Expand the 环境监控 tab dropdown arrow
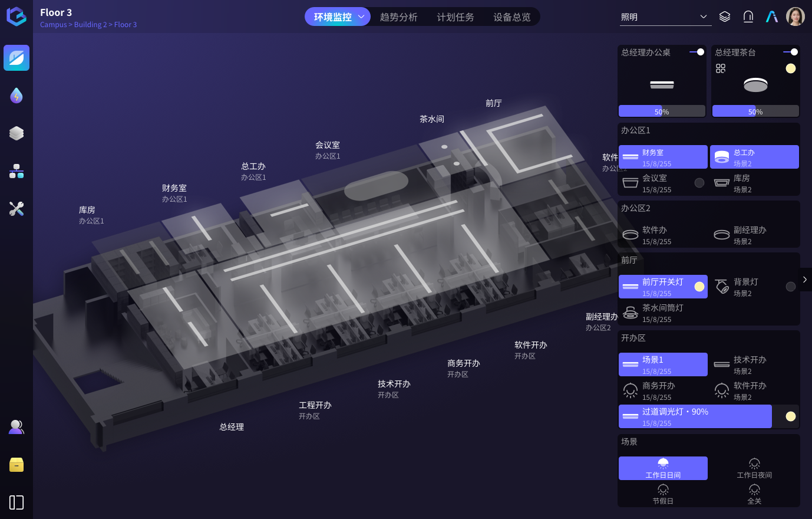Screen dimensions: 812x519 click(x=361, y=17)
